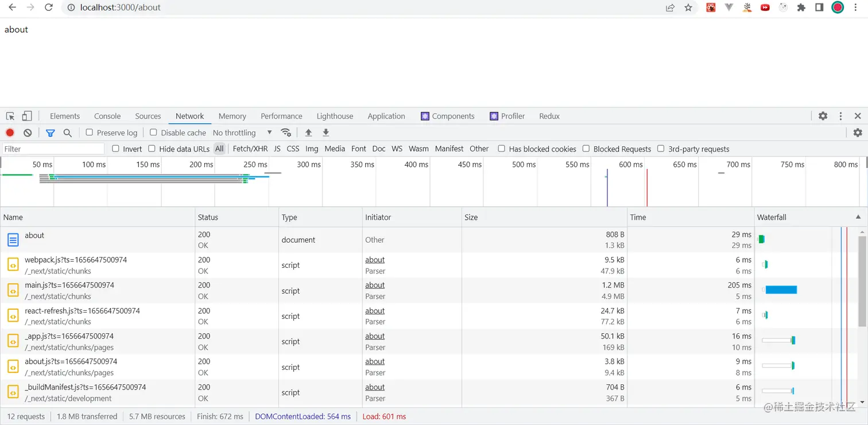Image resolution: width=868 pixels, height=425 pixels.
Task: Open the Performance tab
Action: click(281, 116)
